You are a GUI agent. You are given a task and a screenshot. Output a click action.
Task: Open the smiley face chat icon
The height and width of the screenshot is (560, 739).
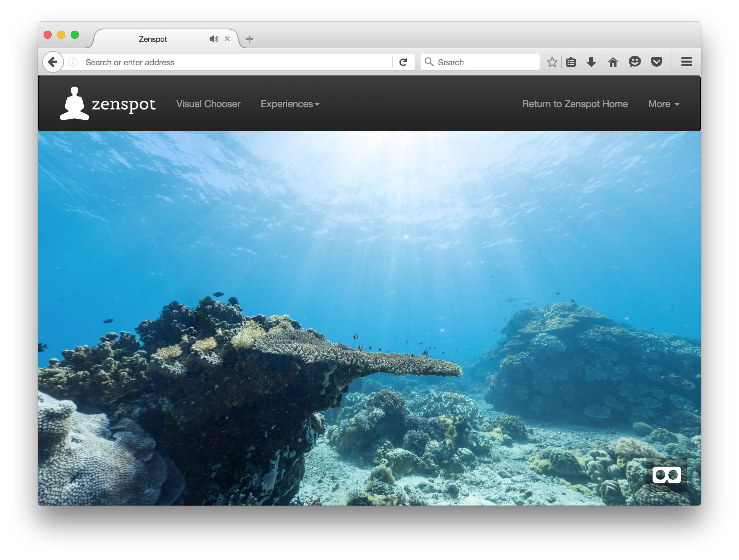pos(635,62)
